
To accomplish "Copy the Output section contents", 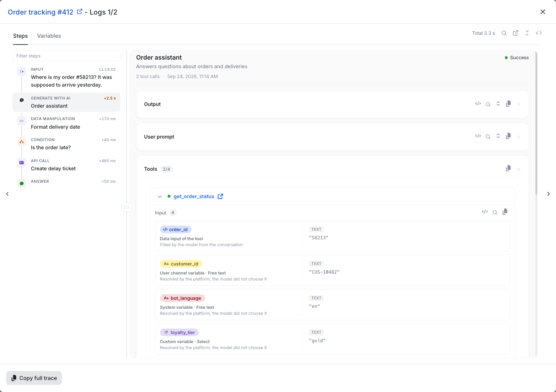I will click(x=508, y=104).
